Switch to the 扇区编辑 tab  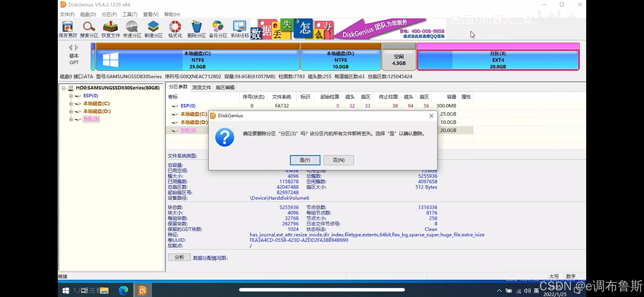coord(225,87)
